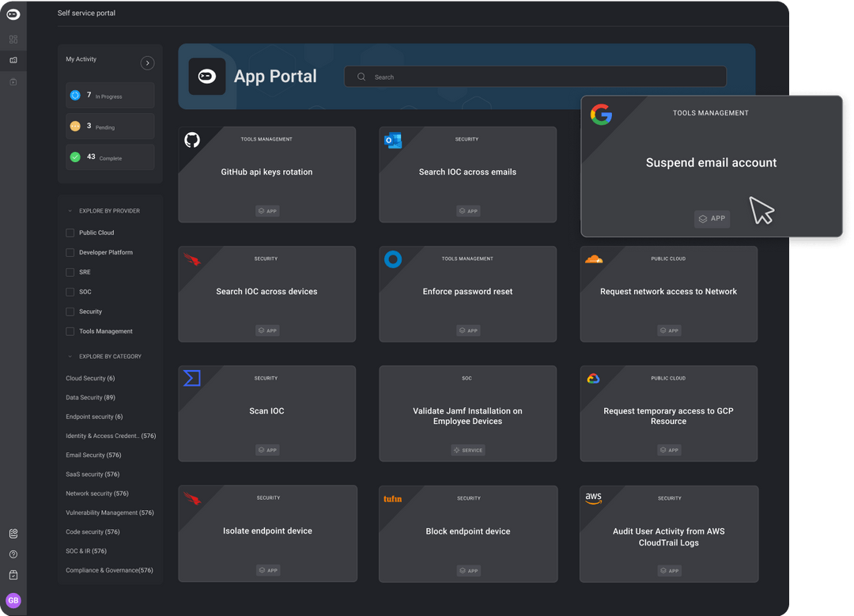Click the Google logo on Suspend email account card
Image resolution: width=854 pixels, height=616 pixels.
(x=602, y=114)
